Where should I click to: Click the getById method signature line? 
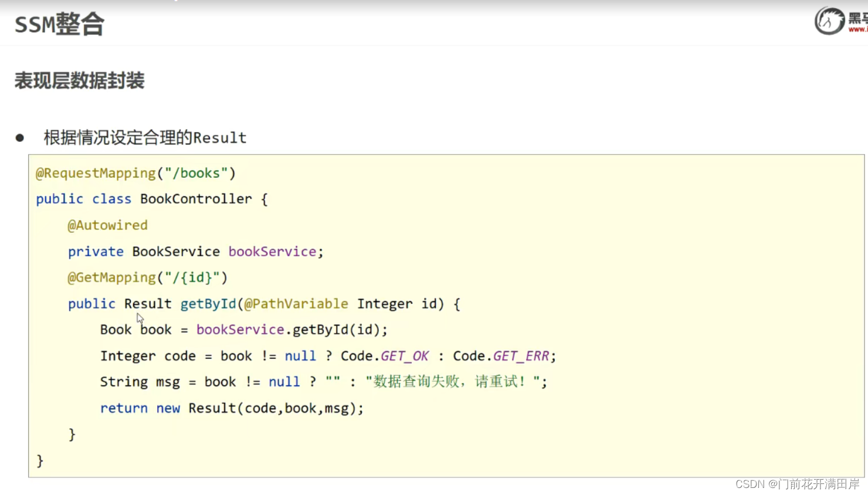tap(264, 304)
